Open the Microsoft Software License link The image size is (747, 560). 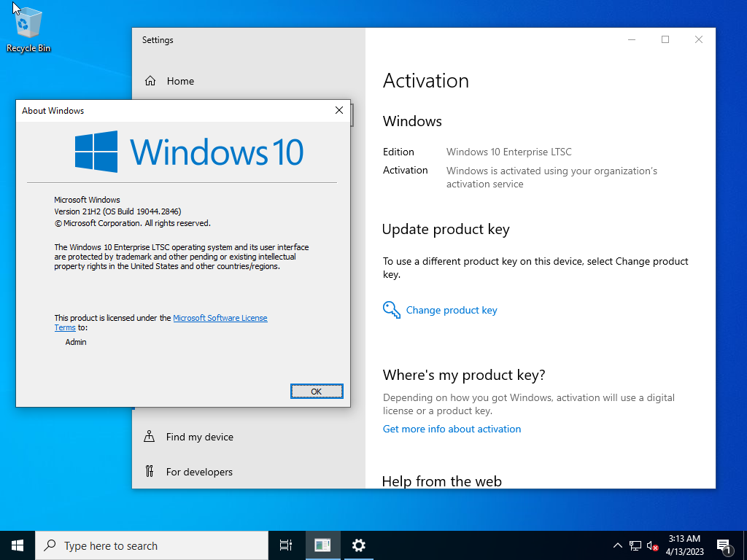click(x=220, y=318)
